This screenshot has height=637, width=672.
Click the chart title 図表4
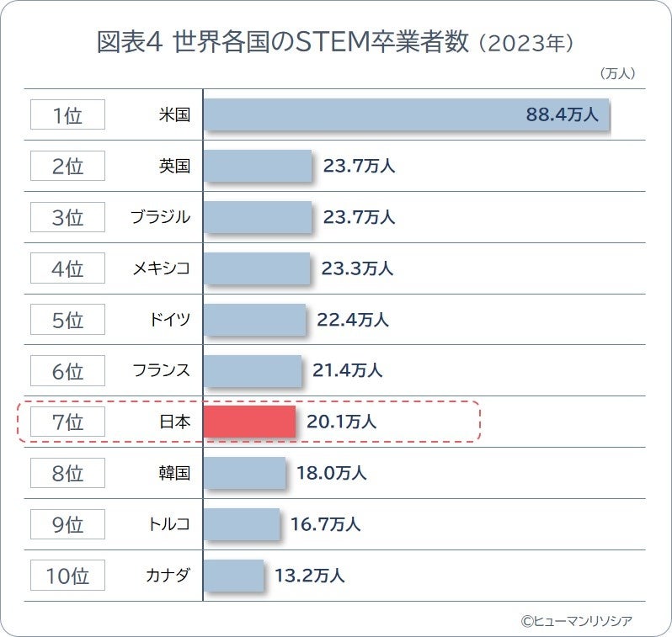click(x=130, y=42)
